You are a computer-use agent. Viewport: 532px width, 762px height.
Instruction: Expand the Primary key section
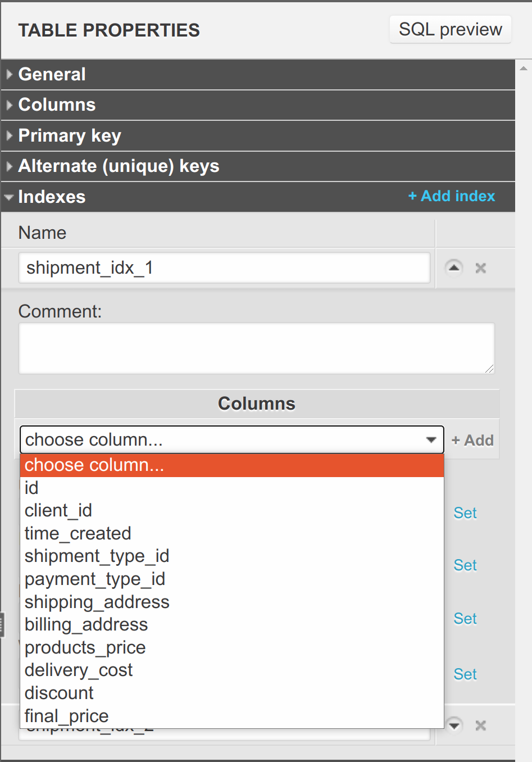pyautogui.click(x=70, y=135)
